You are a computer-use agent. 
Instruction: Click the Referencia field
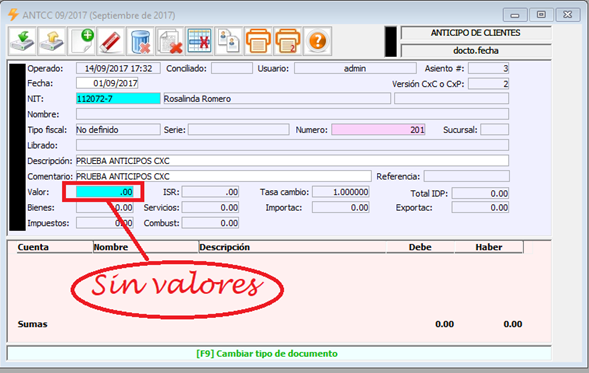(x=467, y=176)
